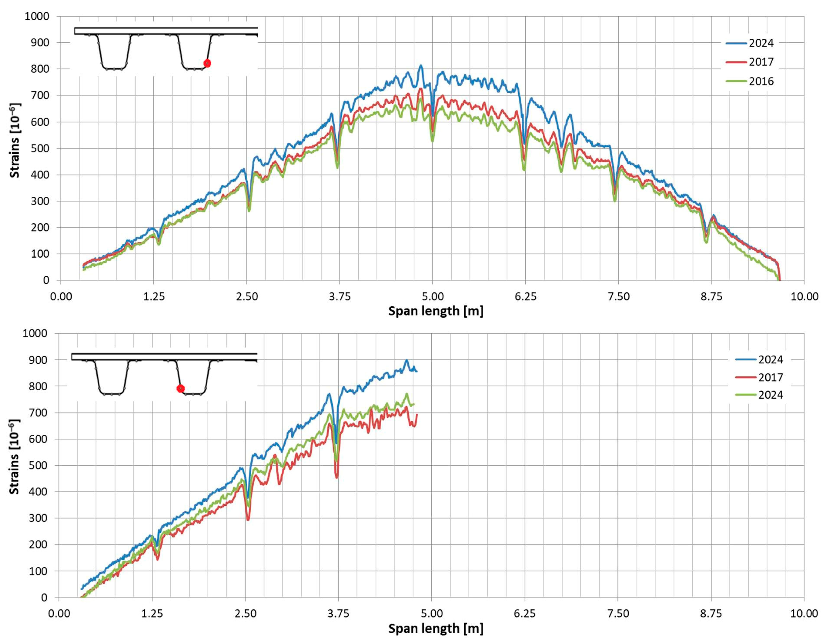
Task: Click the 7.50 tick label on top chart
Action: (x=618, y=297)
